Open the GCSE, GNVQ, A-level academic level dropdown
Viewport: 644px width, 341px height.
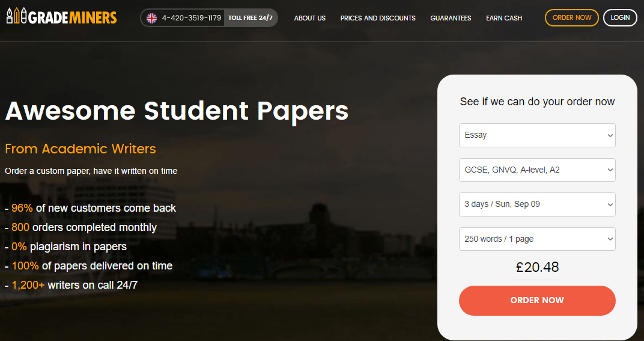[x=537, y=170]
